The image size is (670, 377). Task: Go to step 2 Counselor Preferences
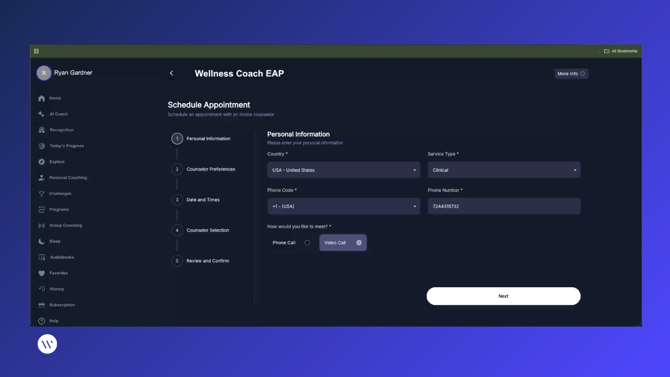pyautogui.click(x=203, y=169)
